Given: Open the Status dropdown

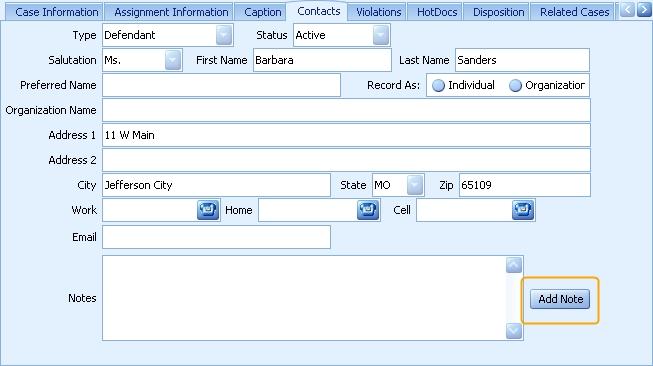Looking at the screenshot, I should coord(381,35).
